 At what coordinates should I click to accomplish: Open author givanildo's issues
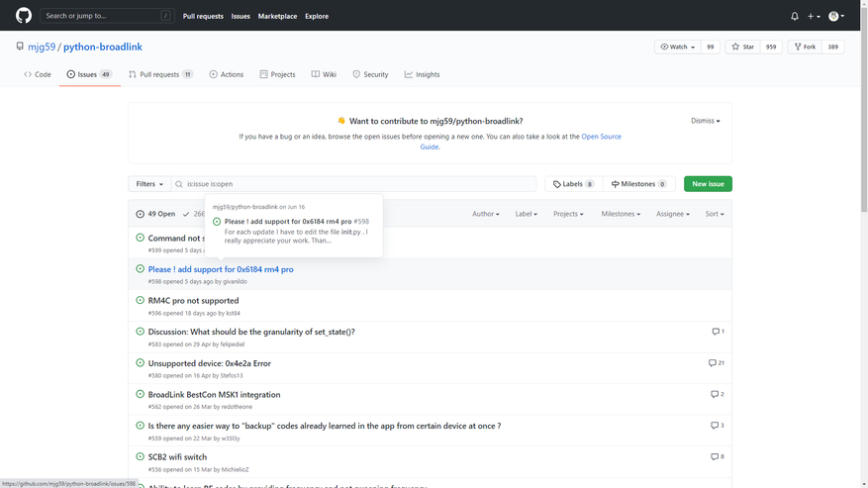pyautogui.click(x=235, y=281)
